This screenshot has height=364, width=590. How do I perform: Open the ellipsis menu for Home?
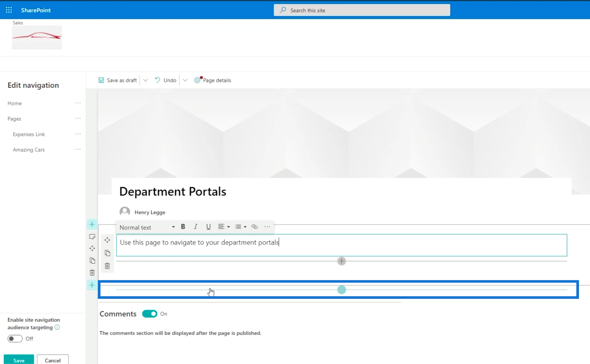pos(78,103)
